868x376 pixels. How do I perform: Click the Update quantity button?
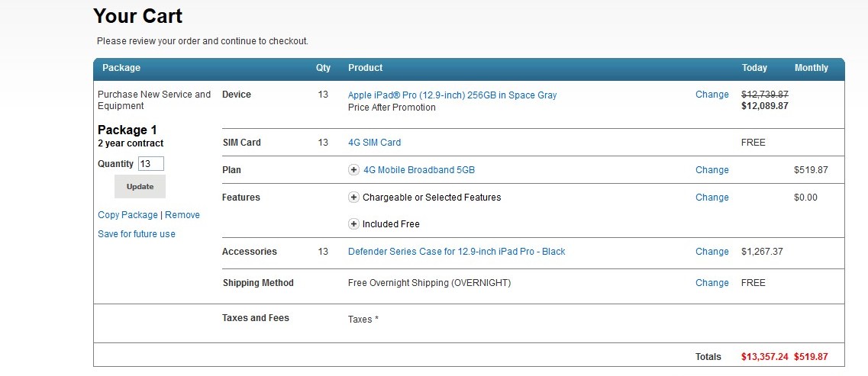pyautogui.click(x=140, y=187)
